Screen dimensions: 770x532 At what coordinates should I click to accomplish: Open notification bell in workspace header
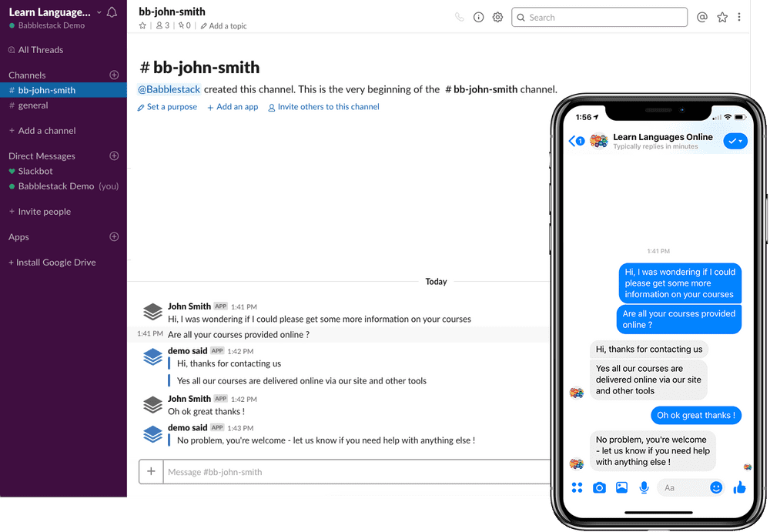click(112, 12)
